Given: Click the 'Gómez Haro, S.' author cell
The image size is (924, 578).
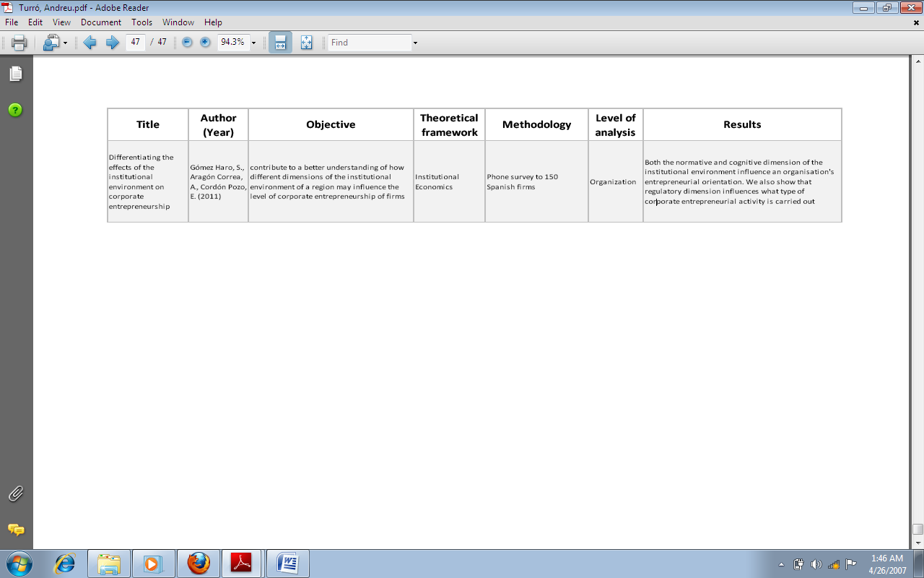Looking at the screenshot, I should (x=218, y=181).
